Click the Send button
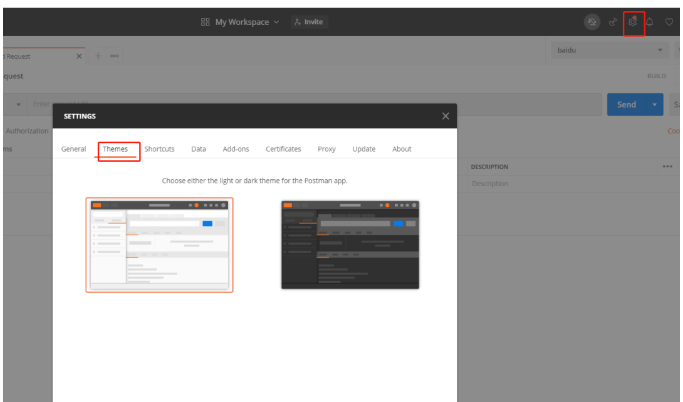The image size is (683, 402). click(x=626, y=105)
